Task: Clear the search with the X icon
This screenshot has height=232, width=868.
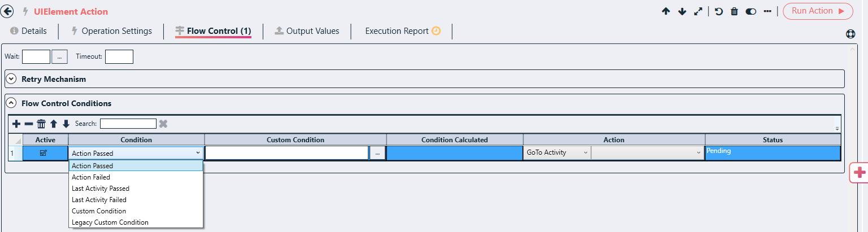Action: point(163,124)
